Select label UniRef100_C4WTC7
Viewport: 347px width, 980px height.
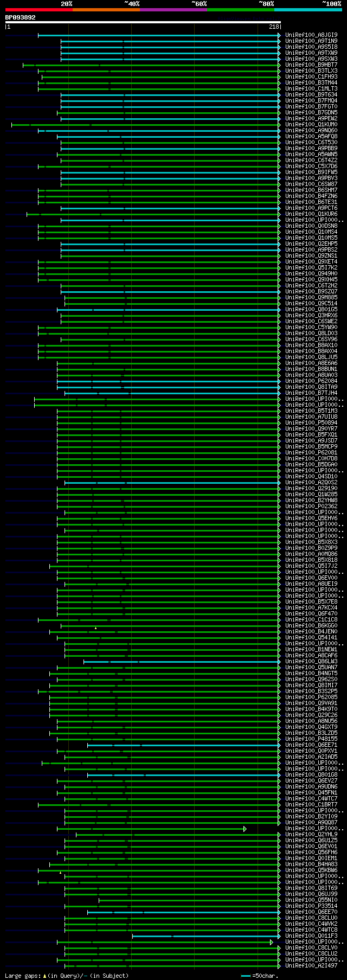pyautogui.click(x=311, y=799)
